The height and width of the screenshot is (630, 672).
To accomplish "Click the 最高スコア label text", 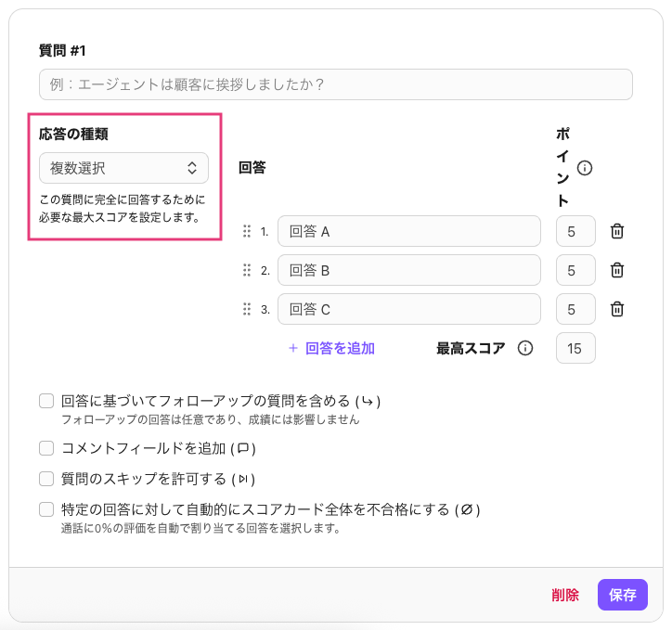I will coord(471,348).
